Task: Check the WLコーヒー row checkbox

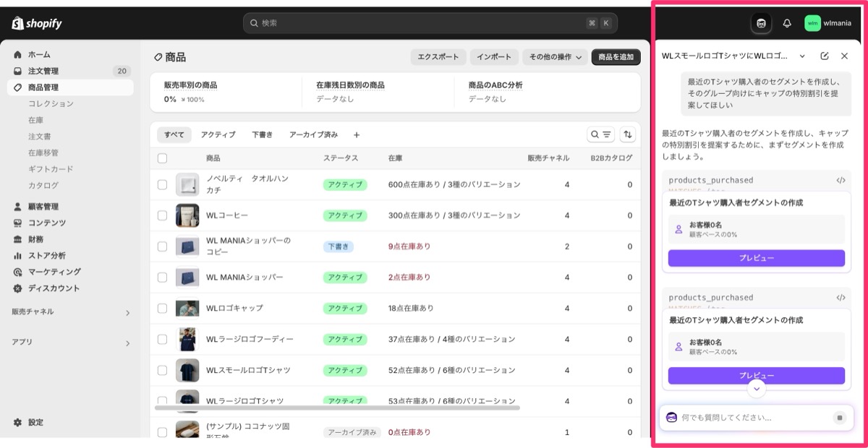Action: (162, 215)
